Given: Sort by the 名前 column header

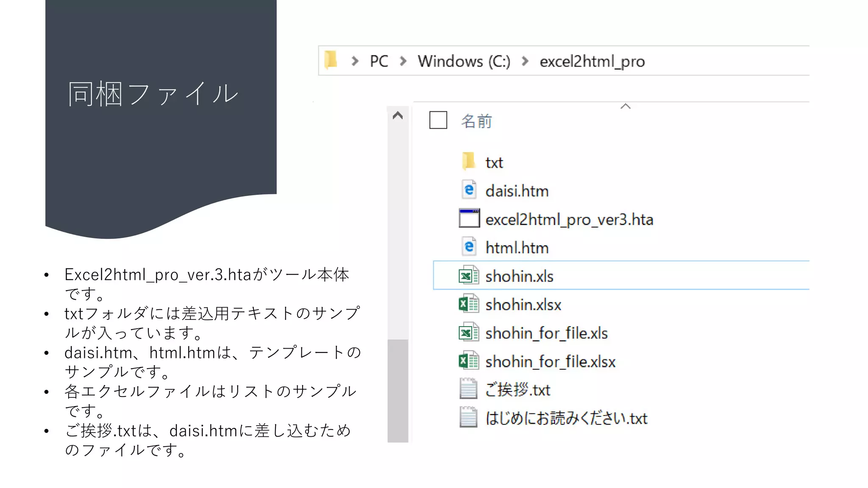Looking at the screenshot, I should pyautogui.click(x=476, y=122).
